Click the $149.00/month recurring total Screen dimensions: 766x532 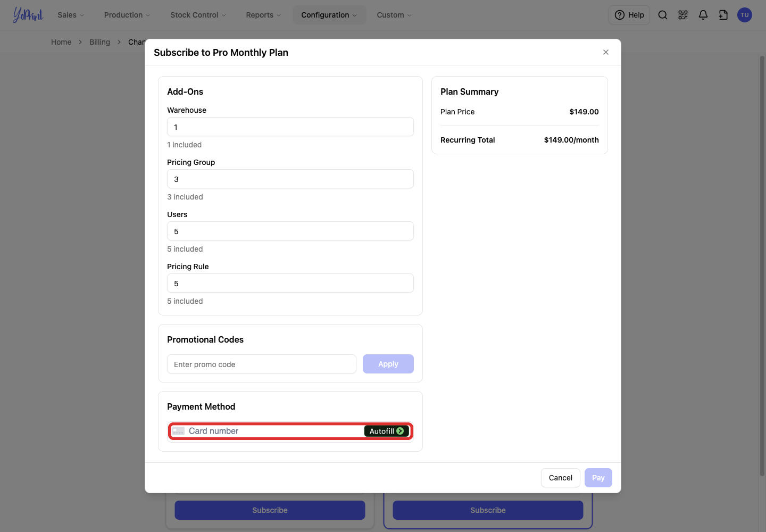571,140
